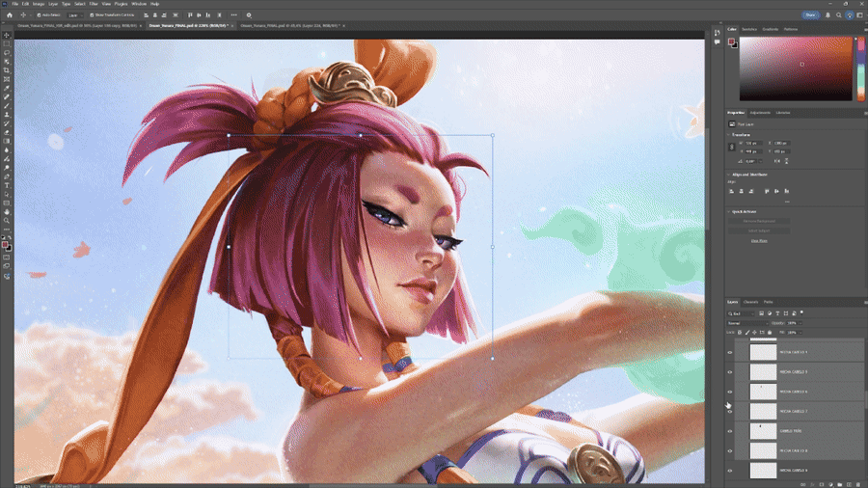Hide the MECHA CABELO 4 layer

(x=730, y=352)
